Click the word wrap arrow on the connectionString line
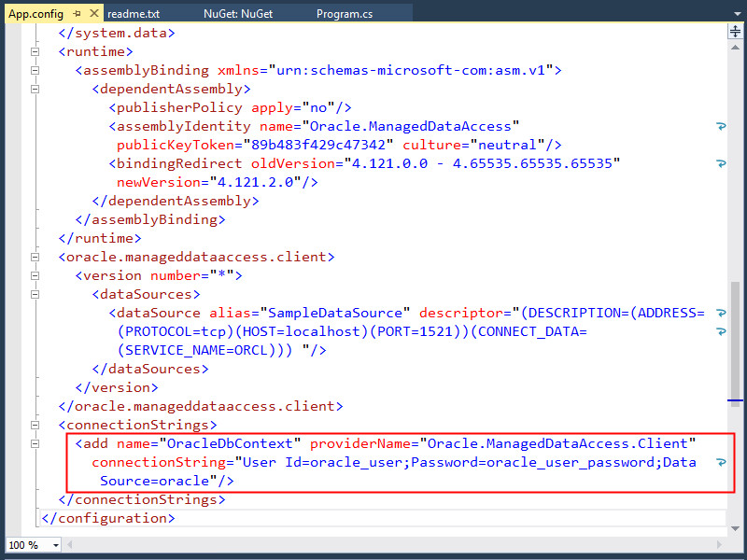This screenshot has width=747, height=560. pos(720,462)
